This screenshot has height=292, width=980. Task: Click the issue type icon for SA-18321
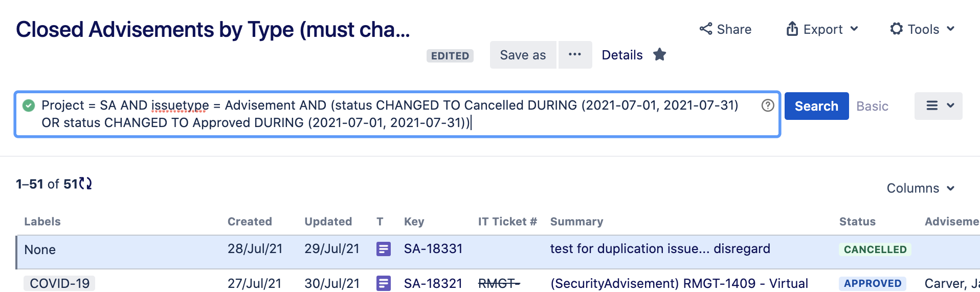384,283
